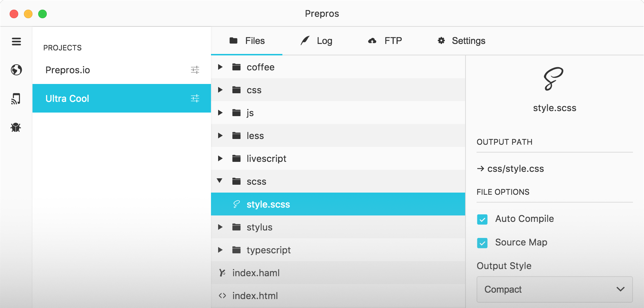This screenshot has height=308, width=644.
Task: Switch to the Log tab
Action: [316, 41]
